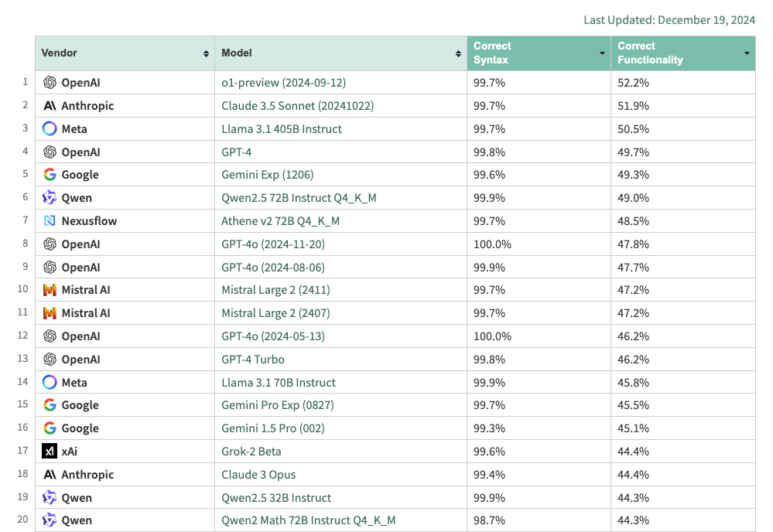Open the GPT-4o (2024-11-20) link
Viewport: 773px width, 532px height.
[x=273, y=244]
